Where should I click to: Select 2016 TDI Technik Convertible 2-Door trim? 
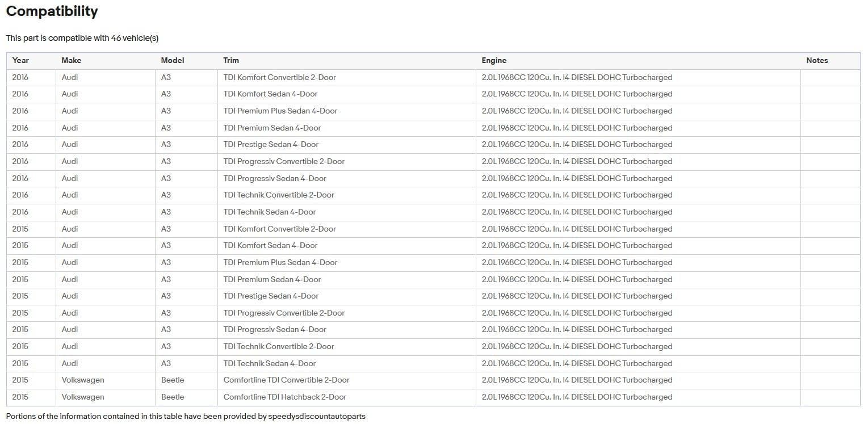point(279,195)
